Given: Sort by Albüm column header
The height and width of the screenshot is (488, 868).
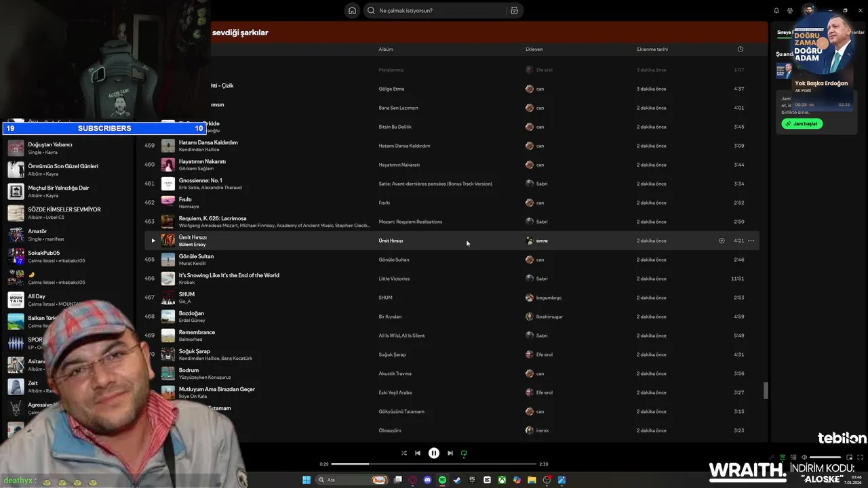Looking at the screenshot, I should tap(386, 49).
